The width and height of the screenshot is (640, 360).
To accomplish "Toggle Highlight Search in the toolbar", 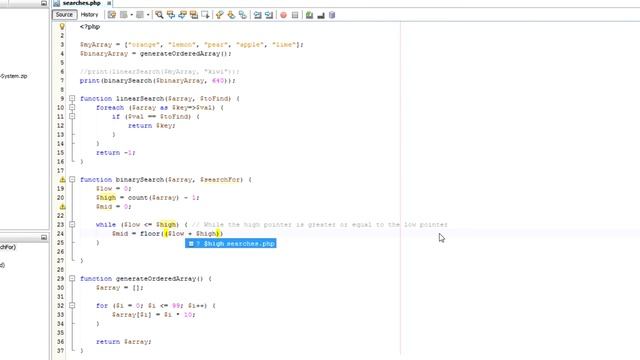I will tap(193, 15).
